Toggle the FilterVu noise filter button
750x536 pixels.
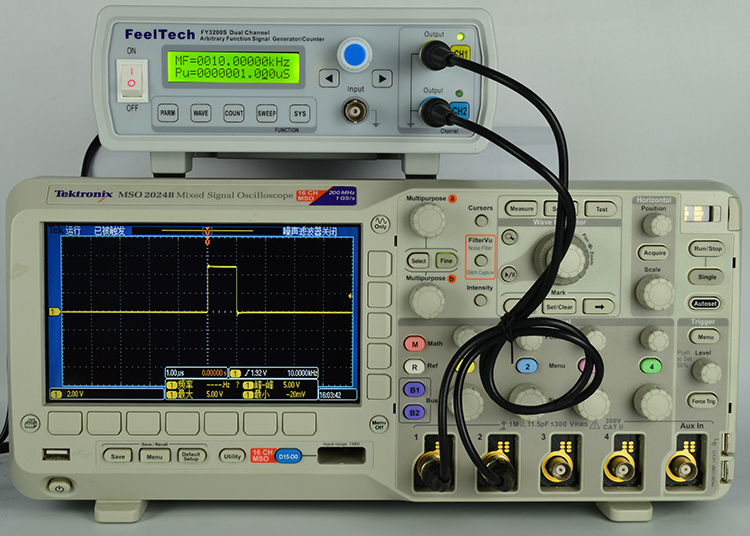[481, 261]
